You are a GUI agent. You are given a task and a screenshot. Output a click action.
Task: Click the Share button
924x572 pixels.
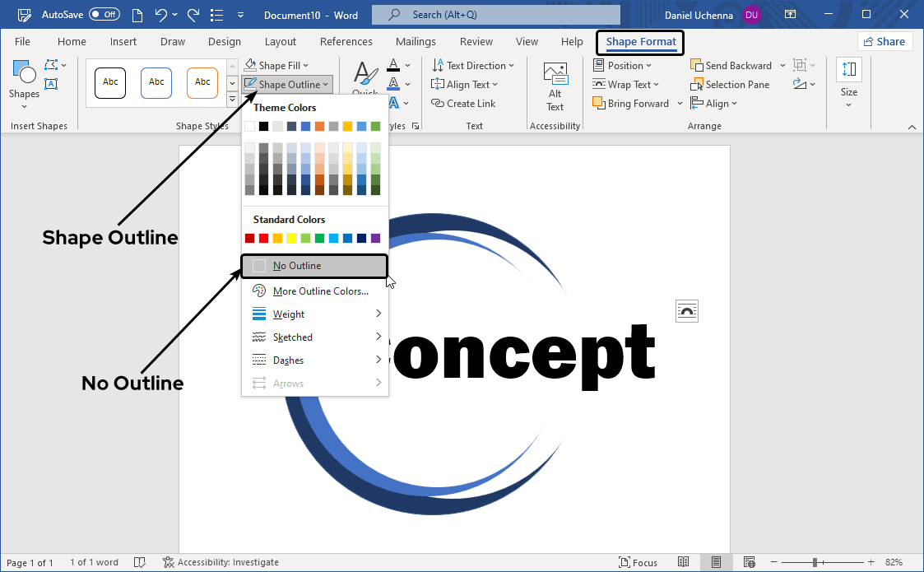pyautogui.click(x=884, y=42)
